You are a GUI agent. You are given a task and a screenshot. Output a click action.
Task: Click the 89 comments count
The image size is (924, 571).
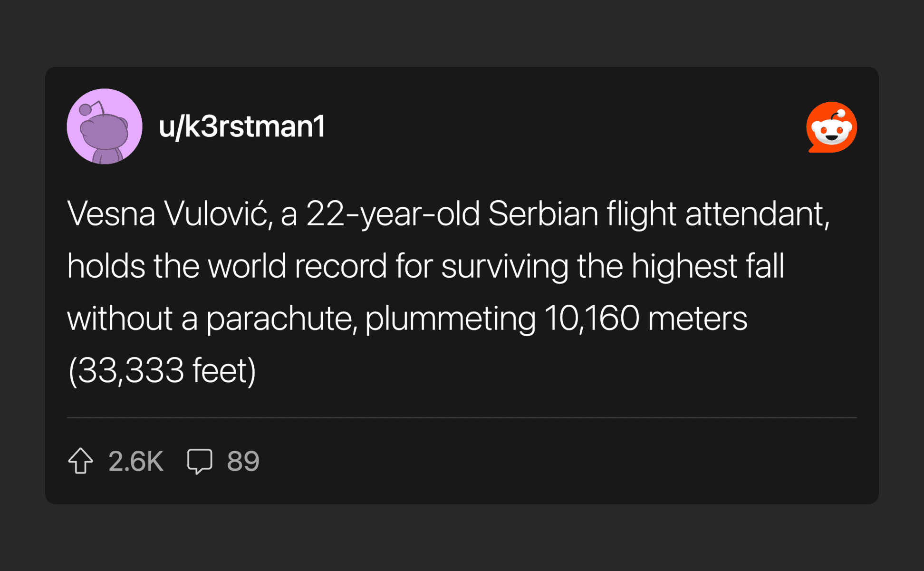(x=243, y=461)
